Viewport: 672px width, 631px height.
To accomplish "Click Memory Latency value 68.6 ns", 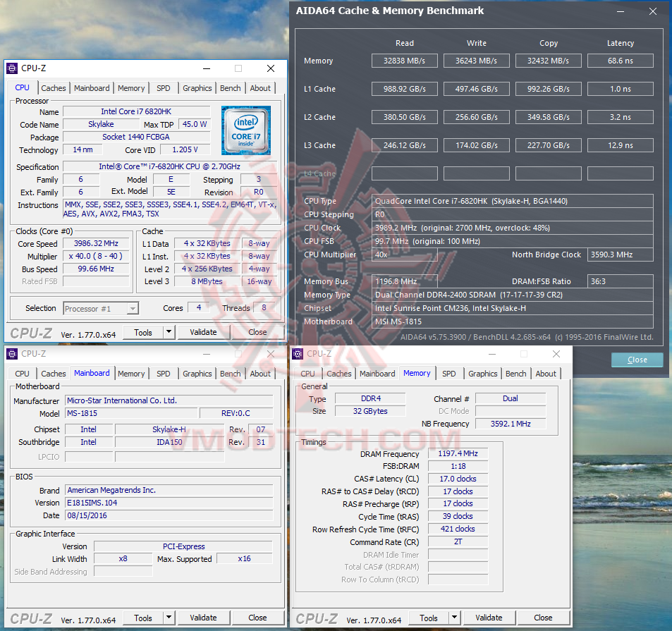I will (x=621, y=61).
